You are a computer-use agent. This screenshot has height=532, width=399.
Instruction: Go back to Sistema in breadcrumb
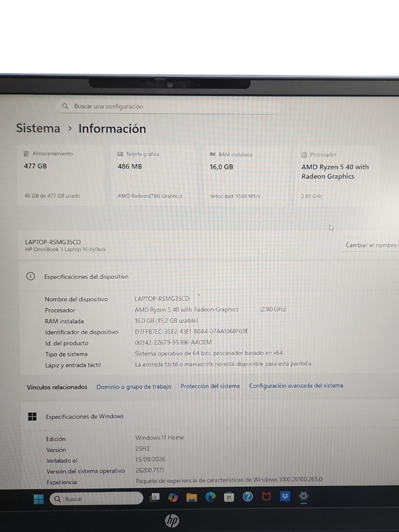click(38, 128)
